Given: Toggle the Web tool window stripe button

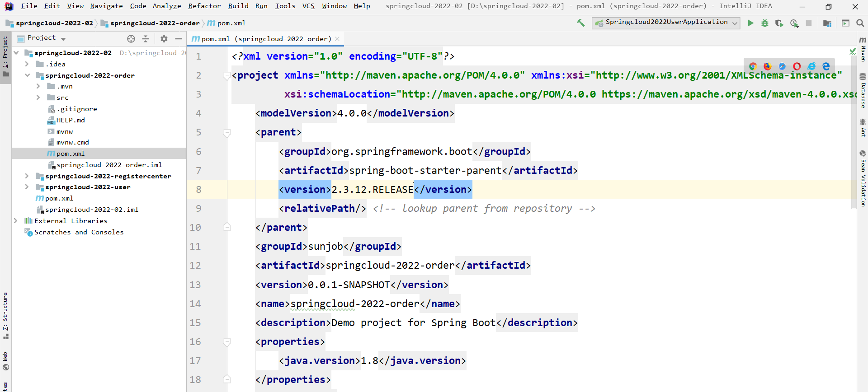Looking at the screenshot, I should click(5, 361).
